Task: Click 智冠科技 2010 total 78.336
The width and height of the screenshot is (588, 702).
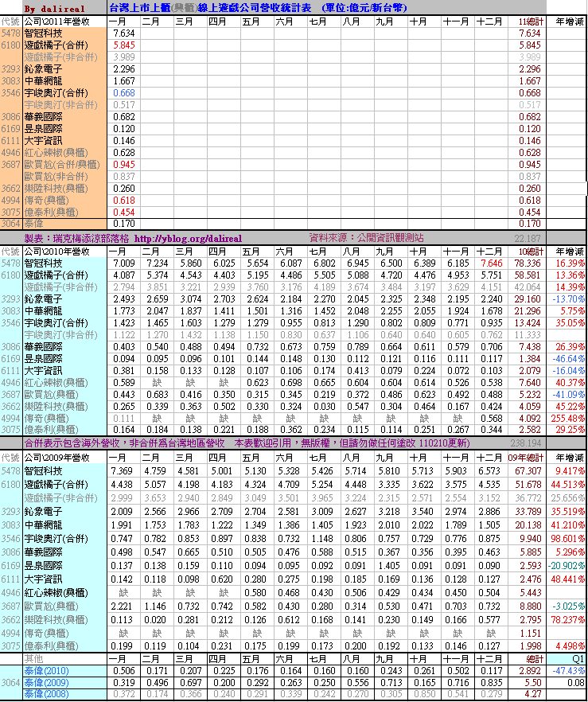Action: point(528,263)
